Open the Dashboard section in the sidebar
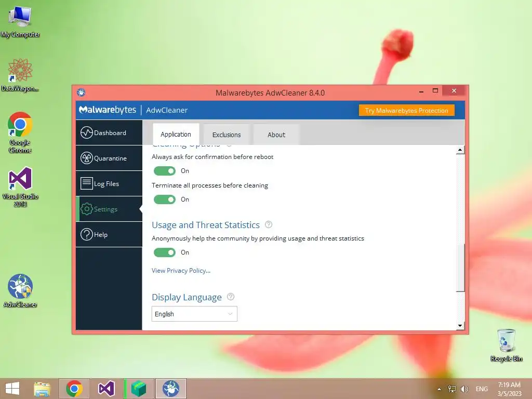 pyautogui.click(x=109, y=132)
